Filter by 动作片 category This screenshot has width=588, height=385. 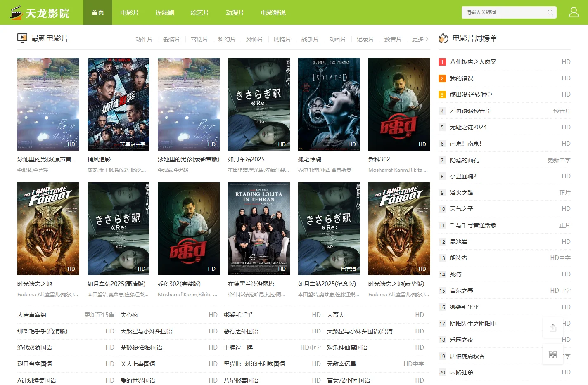144,39
